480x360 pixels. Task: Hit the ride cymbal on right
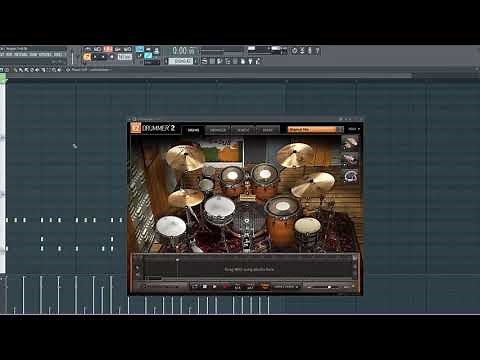pyautogui.click(x=313, y=184)
